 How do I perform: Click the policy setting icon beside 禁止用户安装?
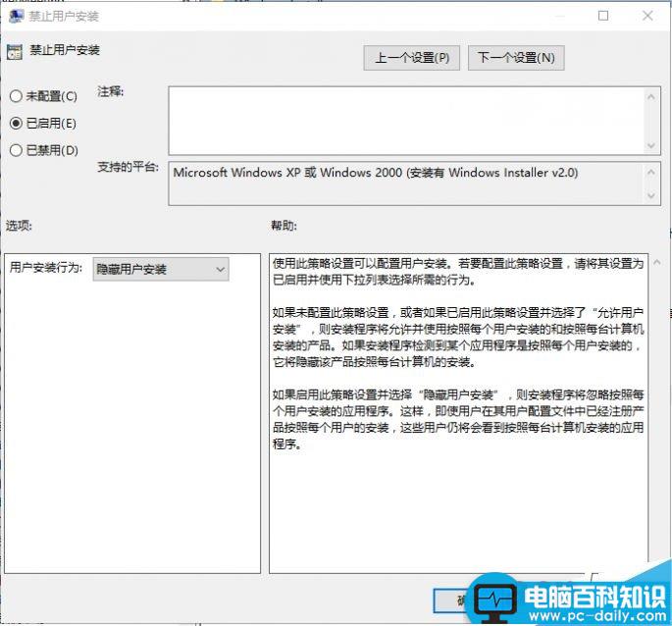coord(15,52)
